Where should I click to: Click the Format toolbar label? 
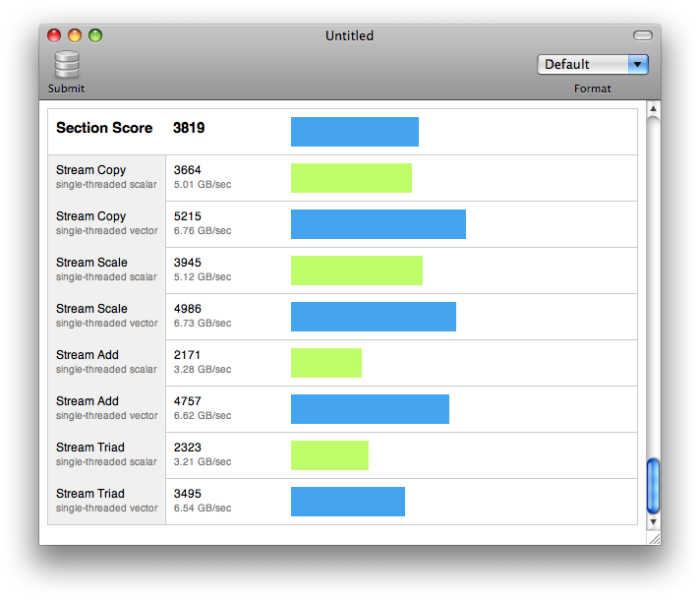coord(593,89)
